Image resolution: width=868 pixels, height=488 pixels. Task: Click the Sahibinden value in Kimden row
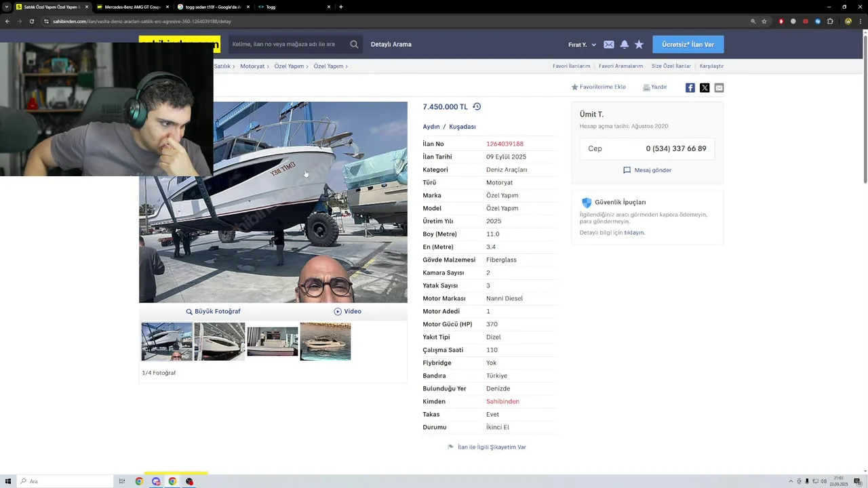tap(502, 401)
